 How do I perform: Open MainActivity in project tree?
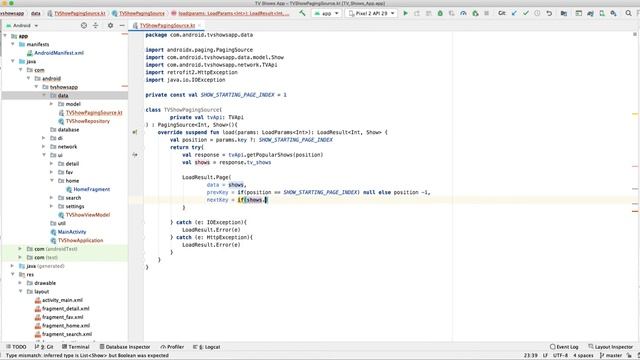tap(68, 232)
